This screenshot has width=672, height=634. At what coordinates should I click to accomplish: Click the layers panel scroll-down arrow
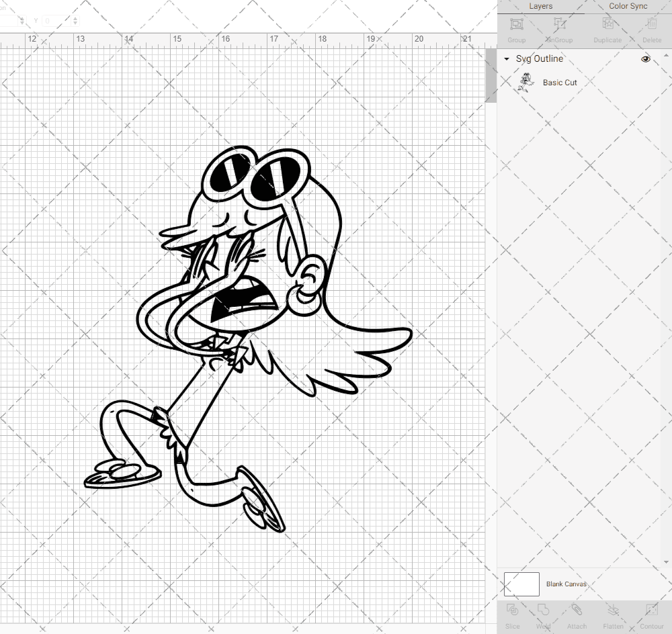point(666,562)
